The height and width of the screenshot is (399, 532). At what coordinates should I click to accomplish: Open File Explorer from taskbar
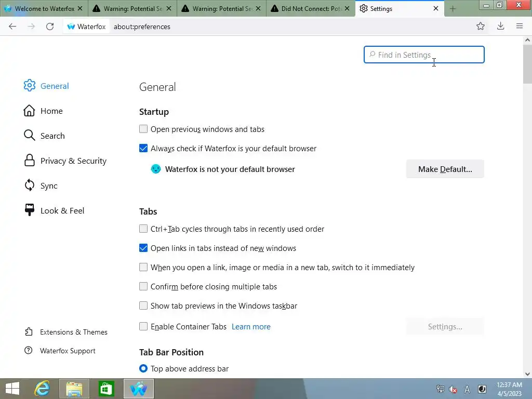pos(74,389)
